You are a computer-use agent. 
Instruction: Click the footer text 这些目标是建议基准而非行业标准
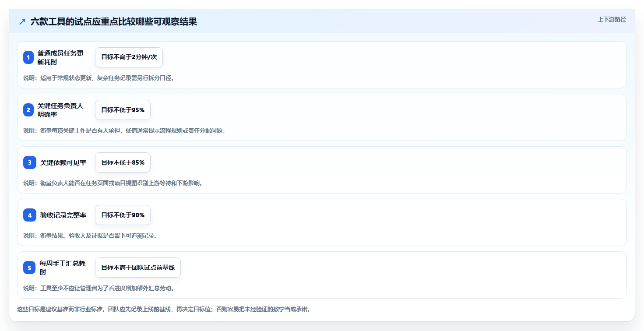point(164,309)
